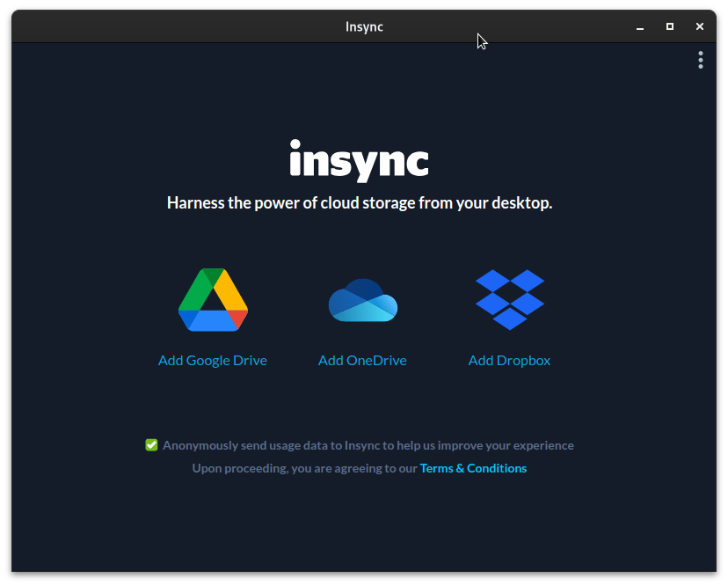Image resolution: width=728 pixels, height=586 pixels.
Task: Click the large insync logo
Action: coord(360,160)
